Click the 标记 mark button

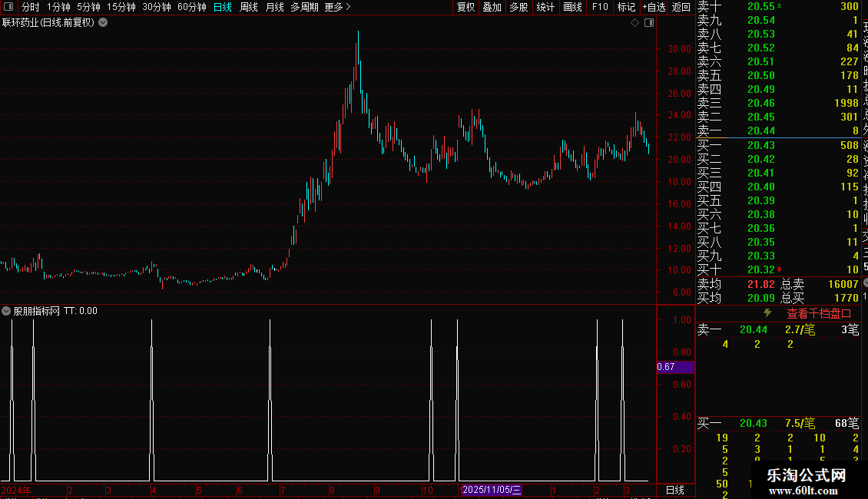click(626, 7)
